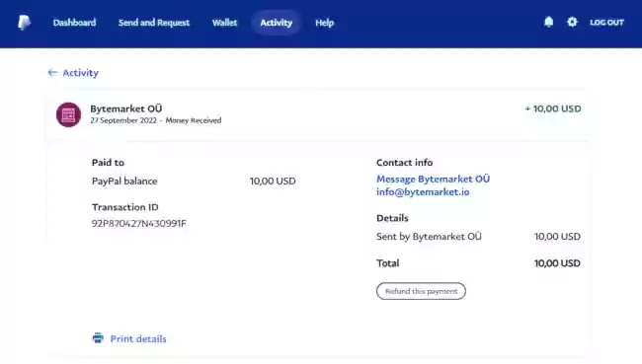This screenshot has height=364, width=642.
Task: Click the Sent by Bytemarket OÜ line
Action: [x=429, y=237]
